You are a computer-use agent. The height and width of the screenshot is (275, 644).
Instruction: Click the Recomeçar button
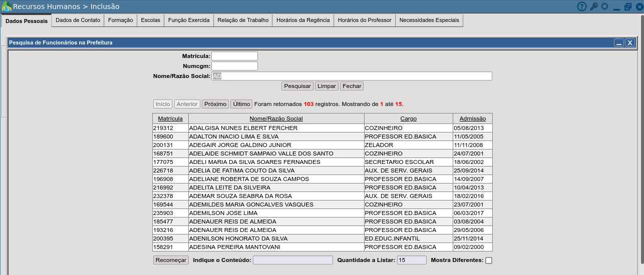171,260
